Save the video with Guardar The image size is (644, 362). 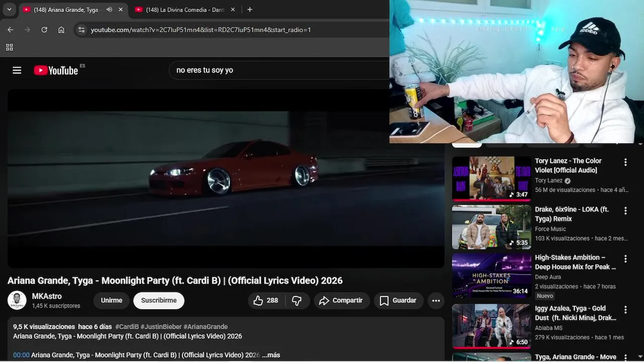click(x=398, y=301)
